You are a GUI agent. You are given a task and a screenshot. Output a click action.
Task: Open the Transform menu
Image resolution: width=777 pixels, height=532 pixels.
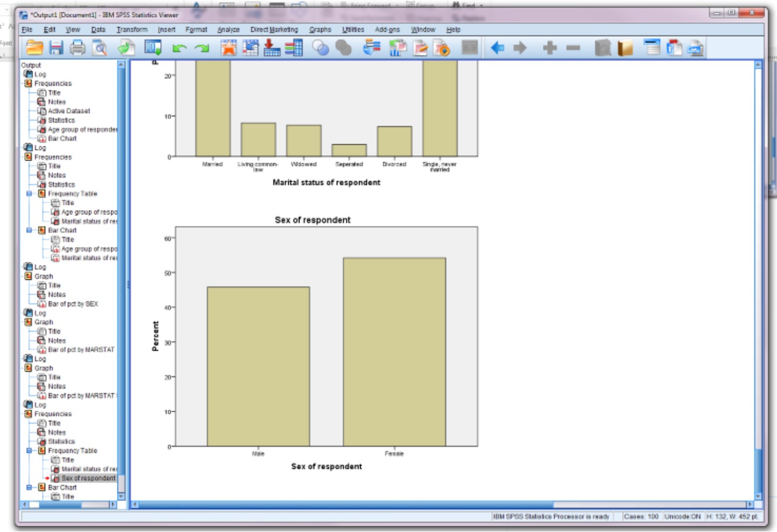(132, 30)
